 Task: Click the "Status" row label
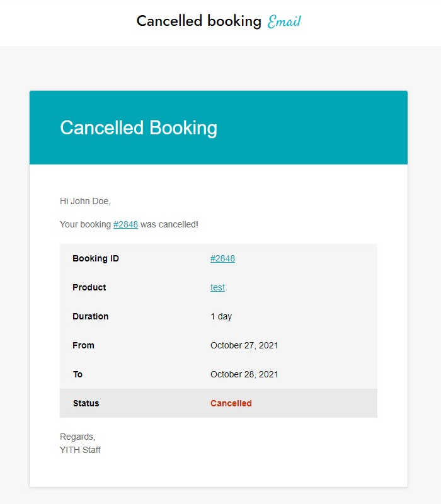(x=86, y=403)
